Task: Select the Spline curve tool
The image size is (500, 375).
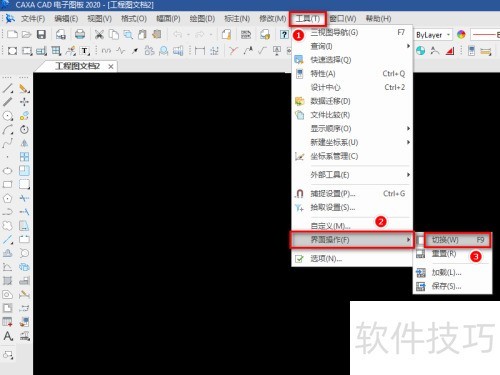Action: (x=8, y=143)
